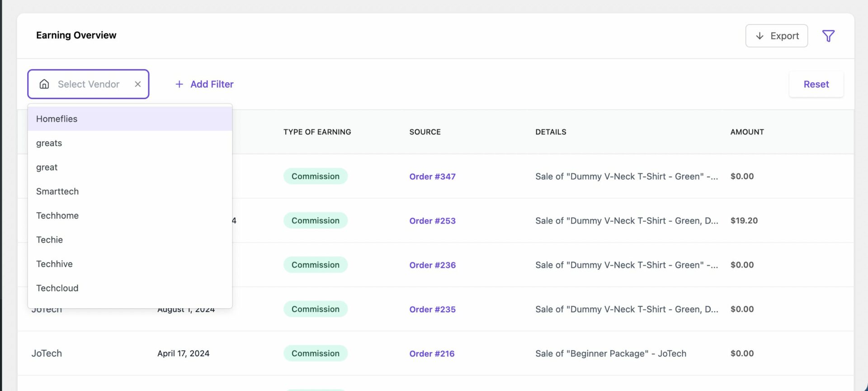
Task: Click the April 17, 2024 date
Action: pyautogui.click(x=183, y=354)
